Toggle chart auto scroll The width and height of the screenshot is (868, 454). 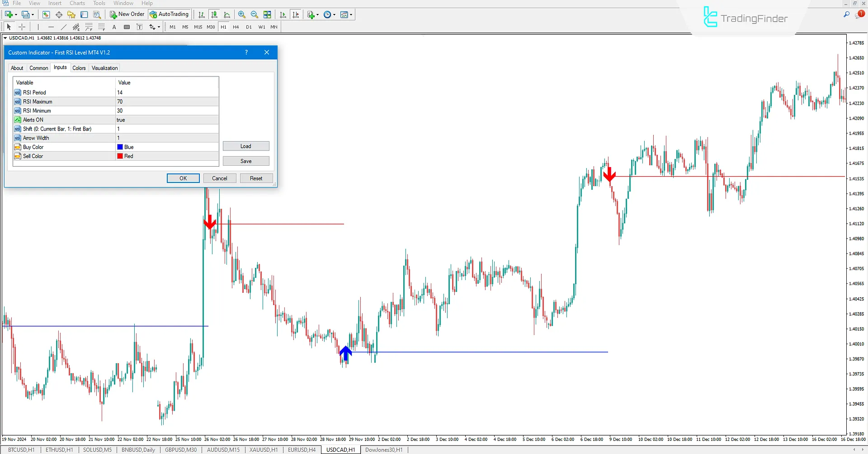click(x=283, y=14)
